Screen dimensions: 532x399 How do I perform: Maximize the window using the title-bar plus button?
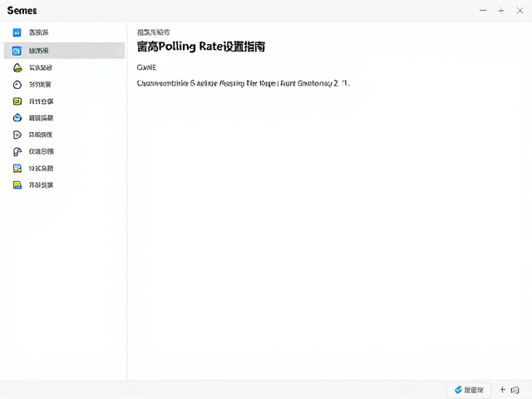[500, 11]
